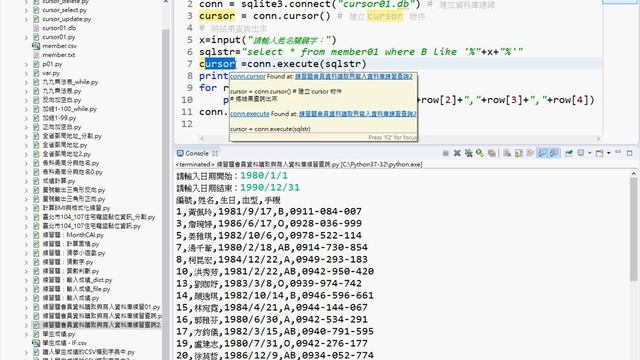Select 學生成績 - IF.csv in explorer

(64, 343)
